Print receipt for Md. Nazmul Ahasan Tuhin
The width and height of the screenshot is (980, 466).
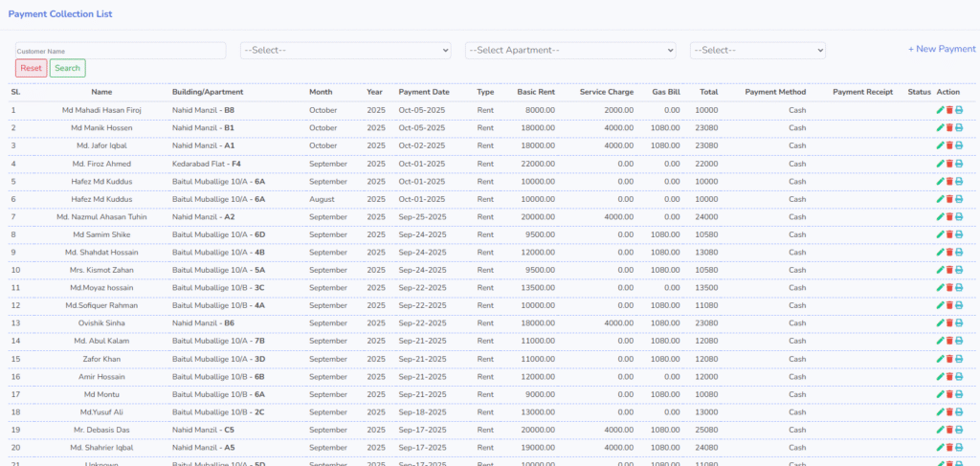tap(959, 217)
